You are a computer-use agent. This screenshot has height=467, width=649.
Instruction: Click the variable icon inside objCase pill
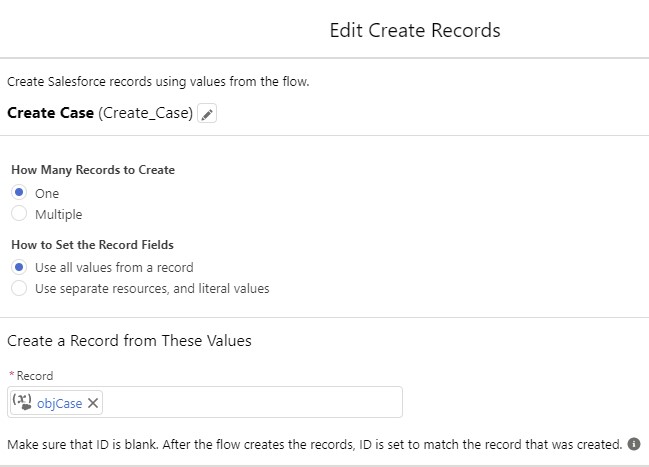point(22,402)
